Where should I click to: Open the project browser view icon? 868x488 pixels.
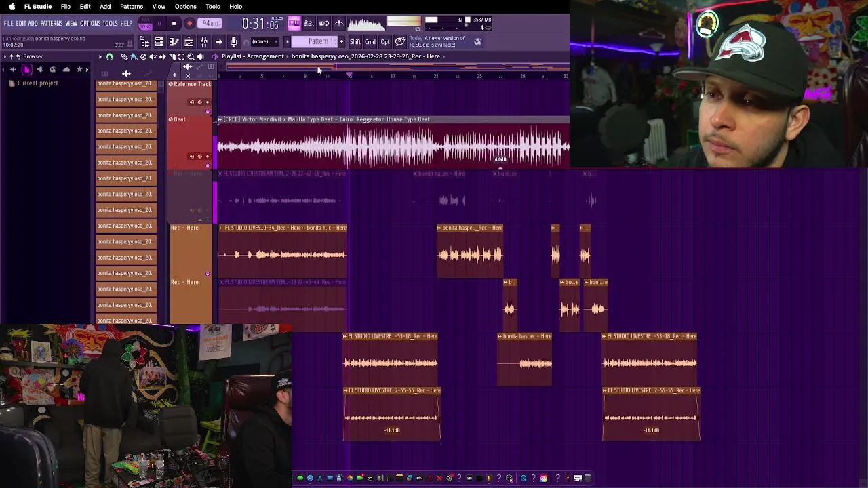coord(144,42)
